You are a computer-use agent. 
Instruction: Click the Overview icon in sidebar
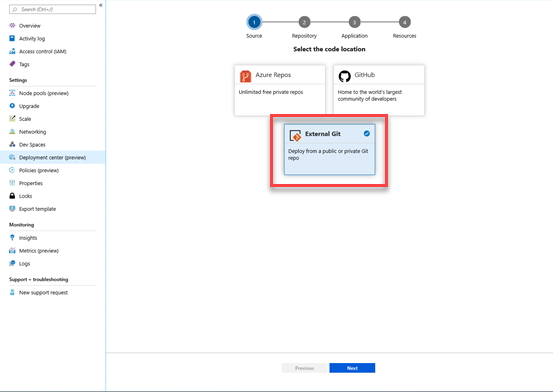coord(12,25)
